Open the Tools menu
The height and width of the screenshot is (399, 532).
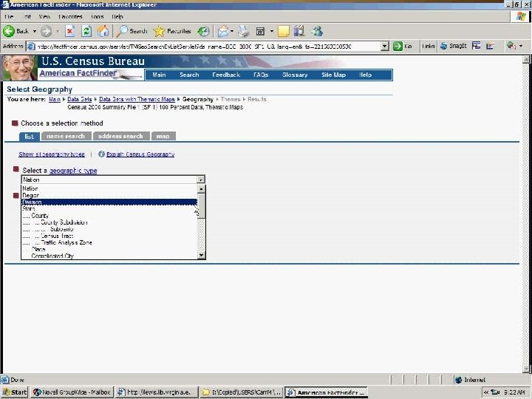tap(97, 16)
